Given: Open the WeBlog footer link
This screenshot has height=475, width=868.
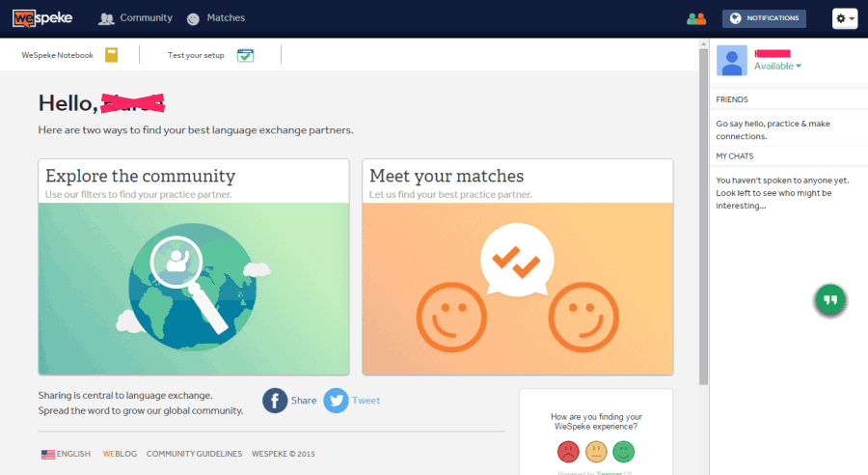Looking at the screenshot, I should pyautogui.click(x=120, y=454).
